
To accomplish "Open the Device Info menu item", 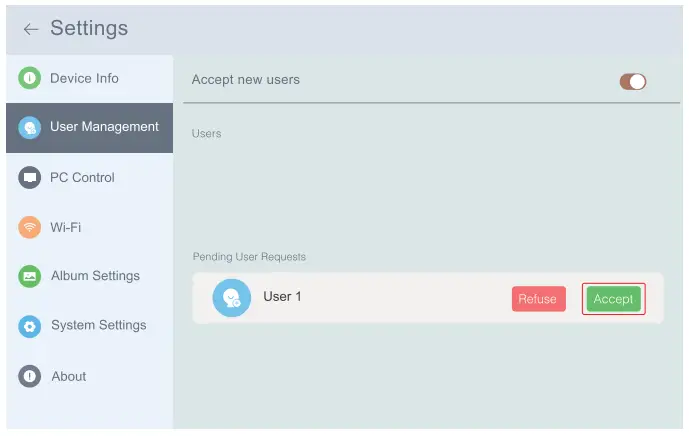I will tap(84, 78).
